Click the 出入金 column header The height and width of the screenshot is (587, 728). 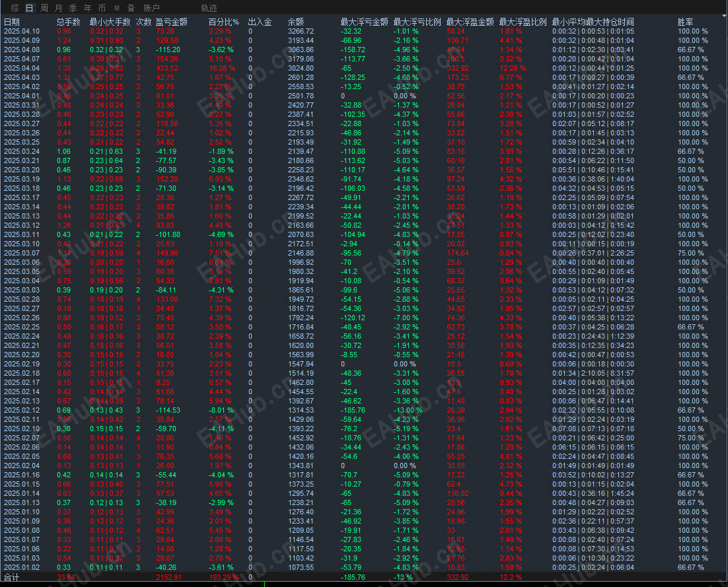[x=260, y=22]
